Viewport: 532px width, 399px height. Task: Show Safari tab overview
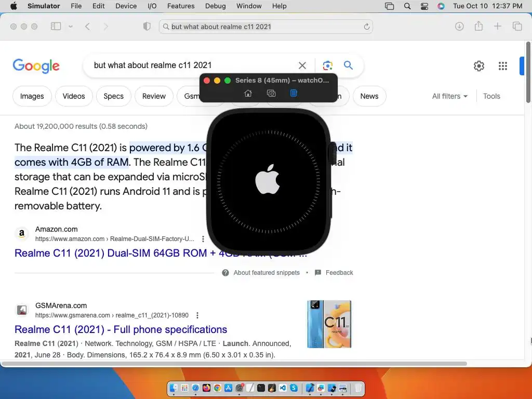click(x=517, y=26)
